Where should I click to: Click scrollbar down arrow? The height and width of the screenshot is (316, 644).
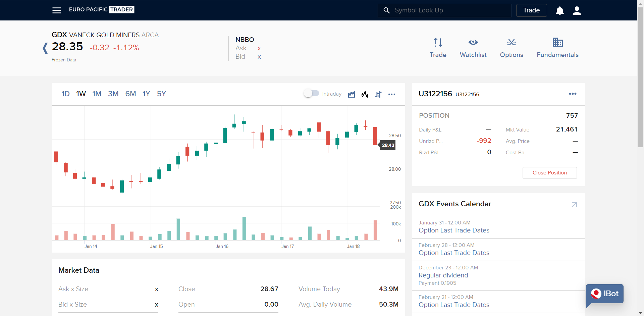[640, 313]
